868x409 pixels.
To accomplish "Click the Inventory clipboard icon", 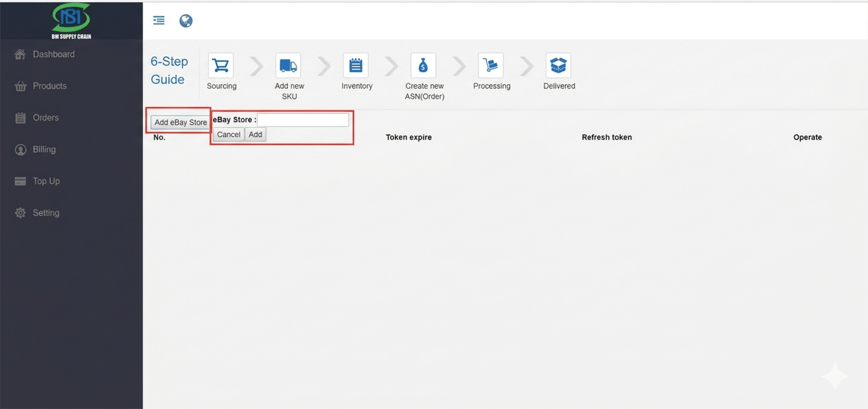I will (355, 65).
